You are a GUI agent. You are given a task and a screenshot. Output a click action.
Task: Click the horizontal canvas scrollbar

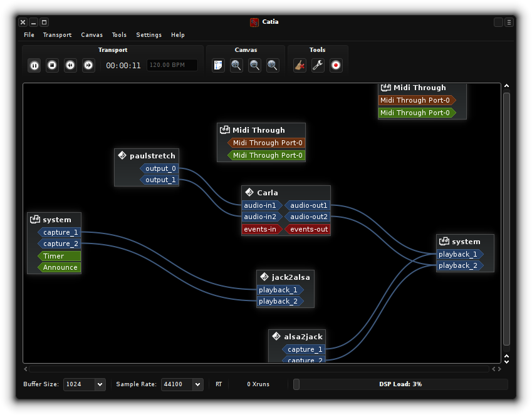pyautogui.click(x=259, y=369)
